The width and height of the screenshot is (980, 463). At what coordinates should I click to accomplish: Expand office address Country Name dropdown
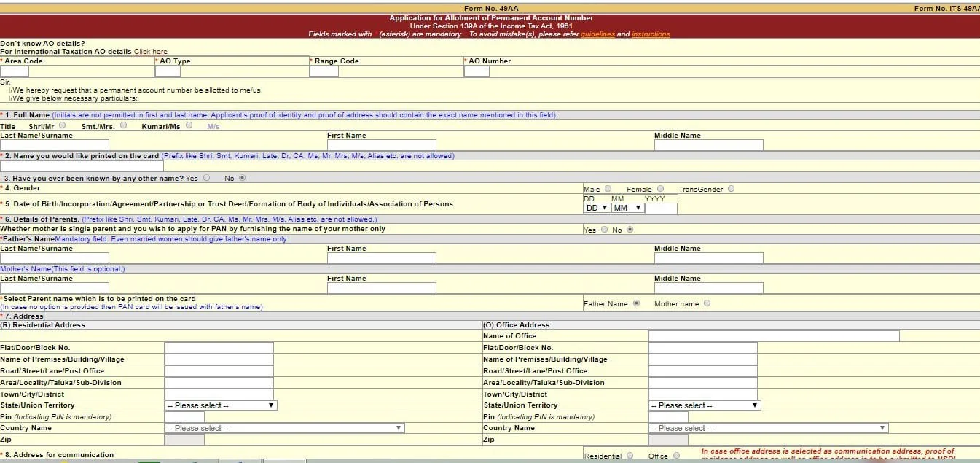(768, 428)
